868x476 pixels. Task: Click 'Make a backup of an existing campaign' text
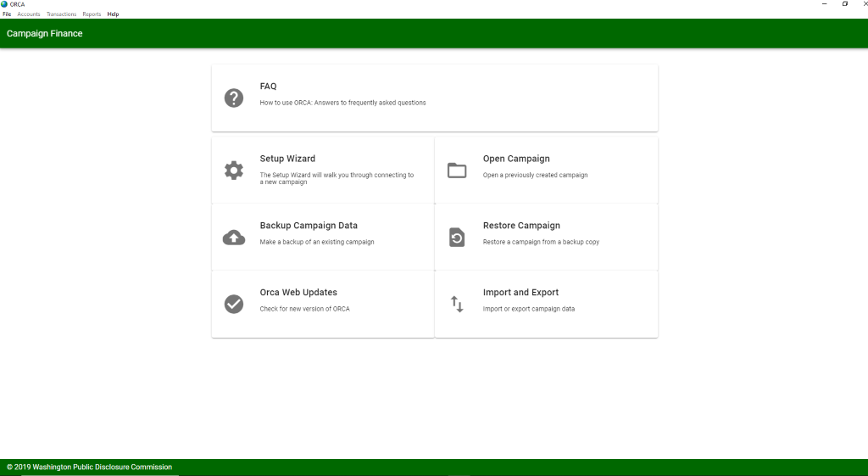[x=317, y=242]
